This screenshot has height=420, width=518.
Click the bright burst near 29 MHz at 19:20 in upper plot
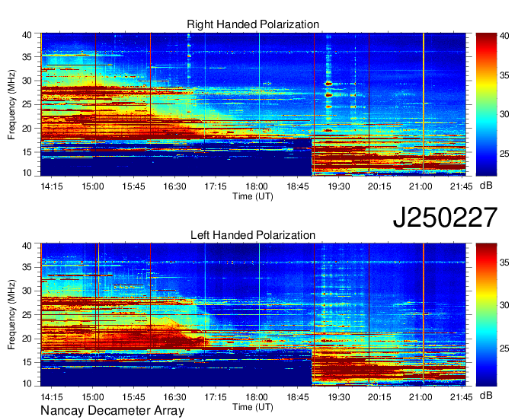click(x=328, y=84)
